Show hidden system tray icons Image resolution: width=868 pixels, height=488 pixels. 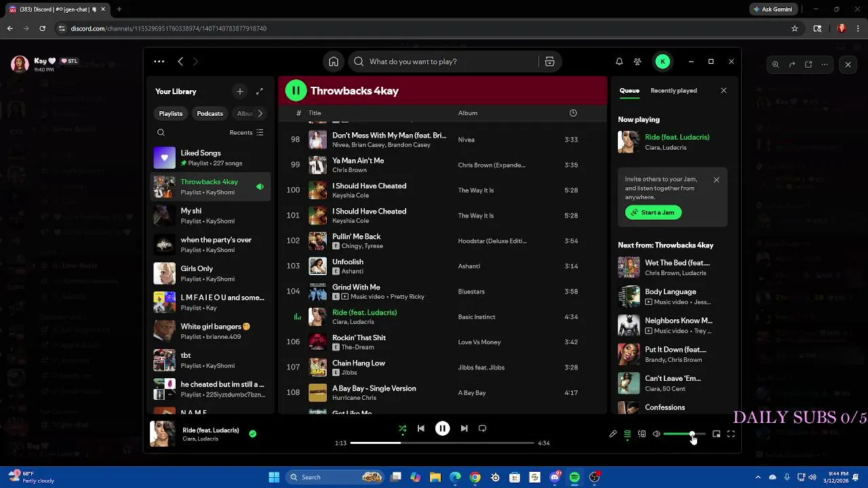pos(757,477)
